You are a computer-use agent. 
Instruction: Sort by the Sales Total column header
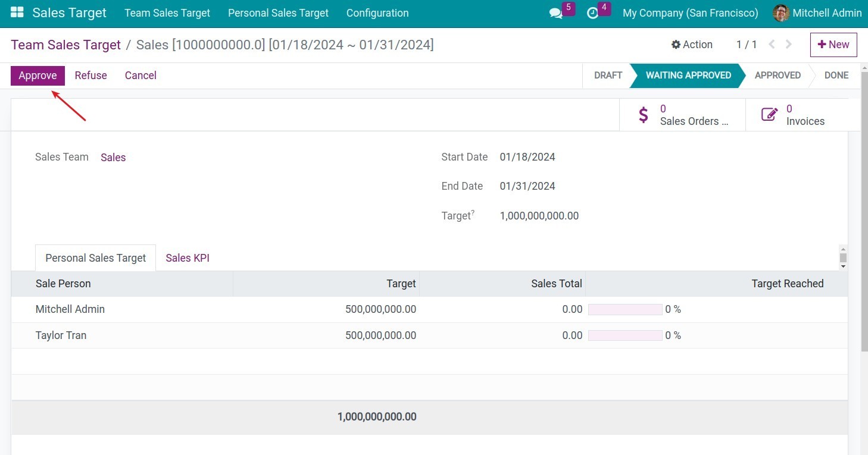[x=502, y=284]
